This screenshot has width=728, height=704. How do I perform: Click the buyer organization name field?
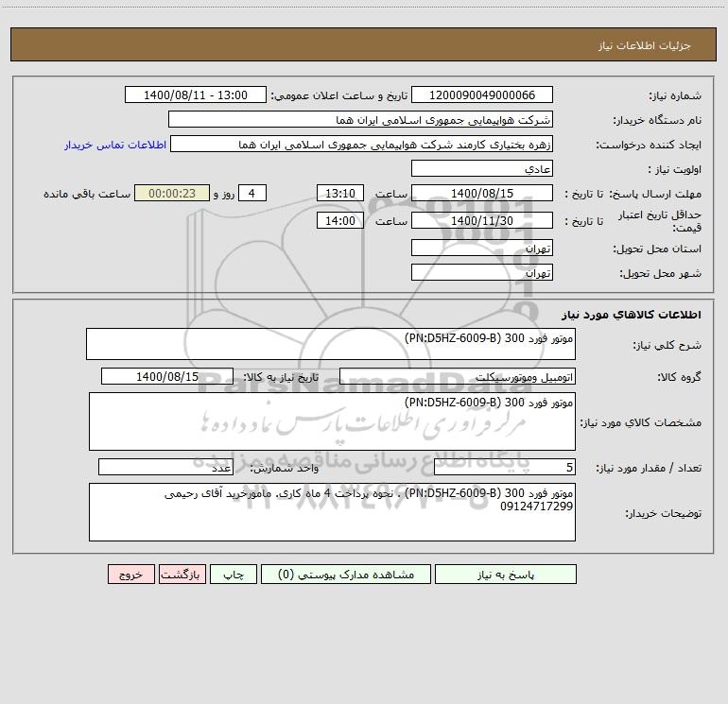click(x=360, y=119)
